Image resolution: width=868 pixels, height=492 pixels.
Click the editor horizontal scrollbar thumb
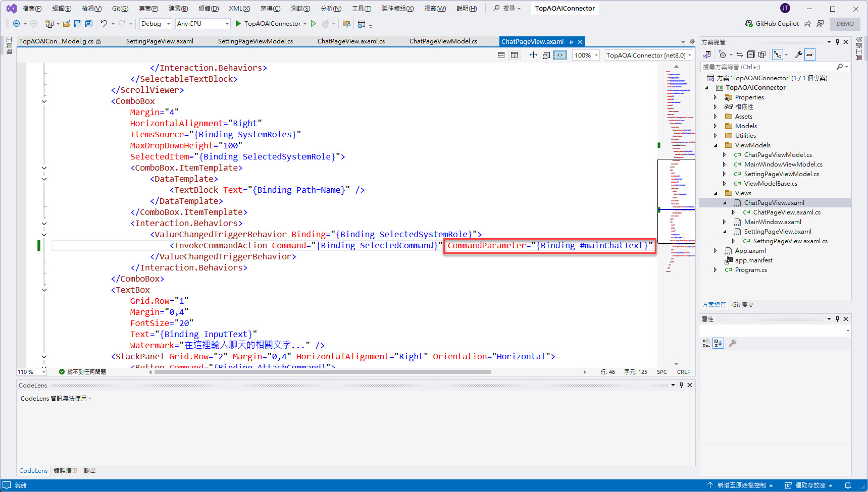coord(323,372)
